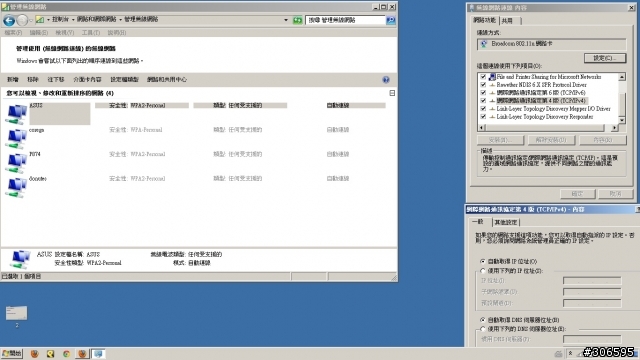The image size is (640, 360).
Task: Select the fourth wireless network icon
Action: coord(16,187)
